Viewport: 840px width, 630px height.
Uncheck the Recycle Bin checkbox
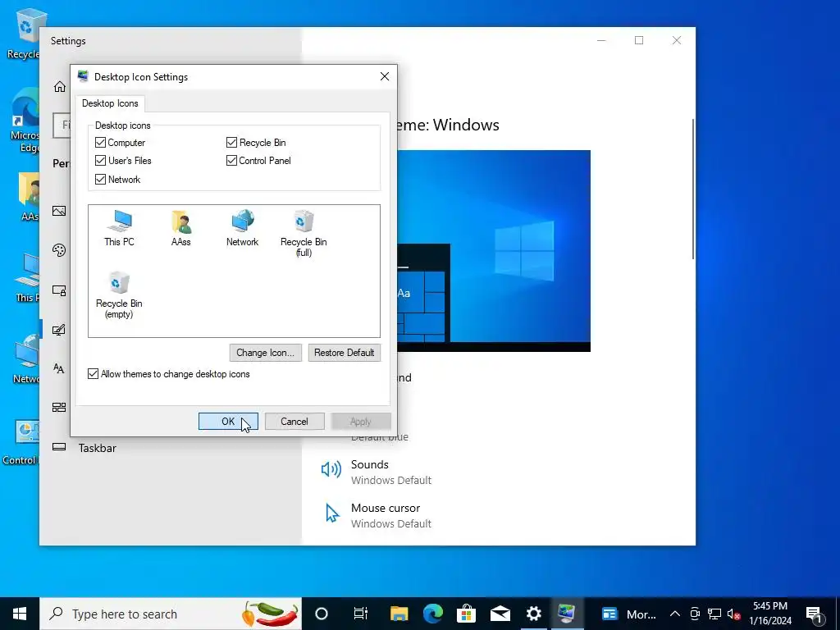click(x=231, y=143)
